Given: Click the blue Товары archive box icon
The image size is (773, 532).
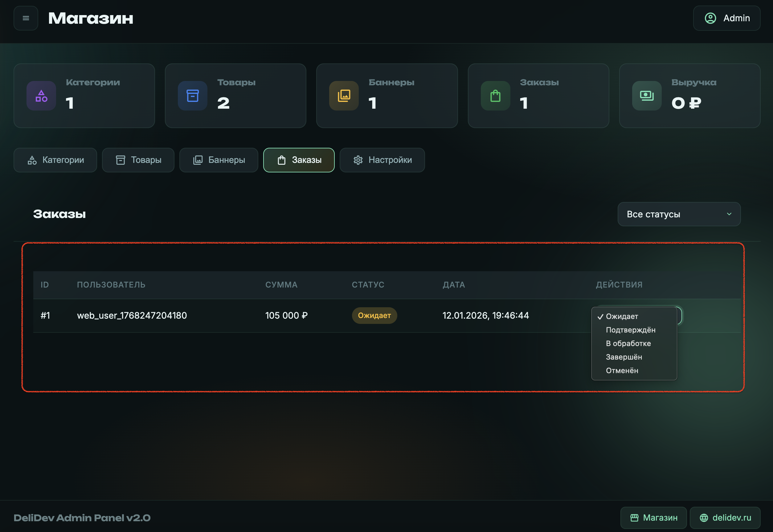Looking at the screenshot, I should point(193,96).
